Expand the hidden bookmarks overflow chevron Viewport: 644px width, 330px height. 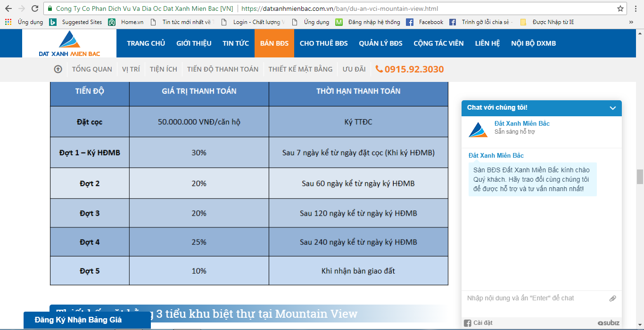coord(631,22)
